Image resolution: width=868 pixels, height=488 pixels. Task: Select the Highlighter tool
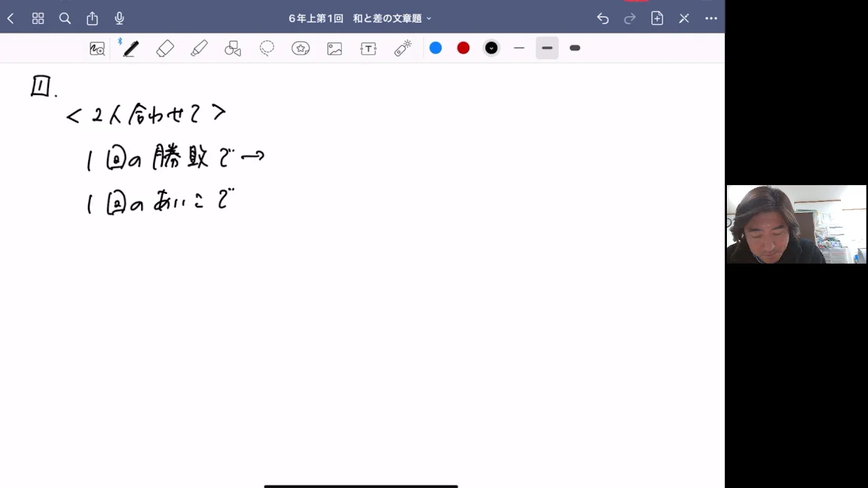coord(199,48)
